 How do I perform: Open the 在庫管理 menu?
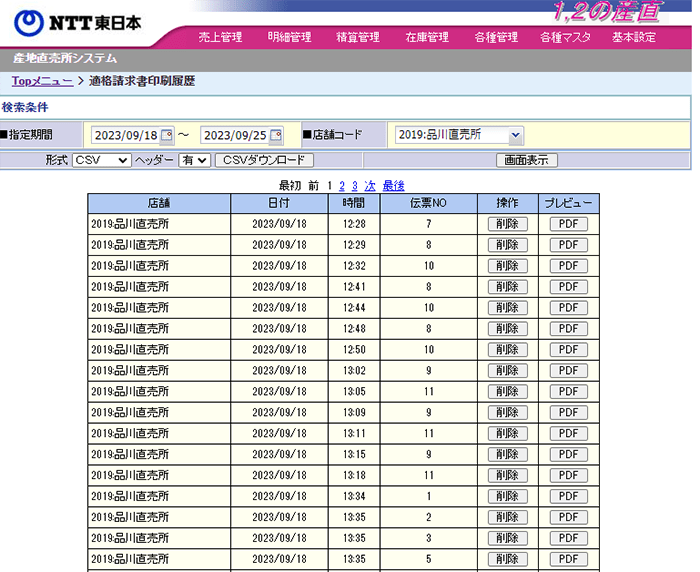pos(426,38)
